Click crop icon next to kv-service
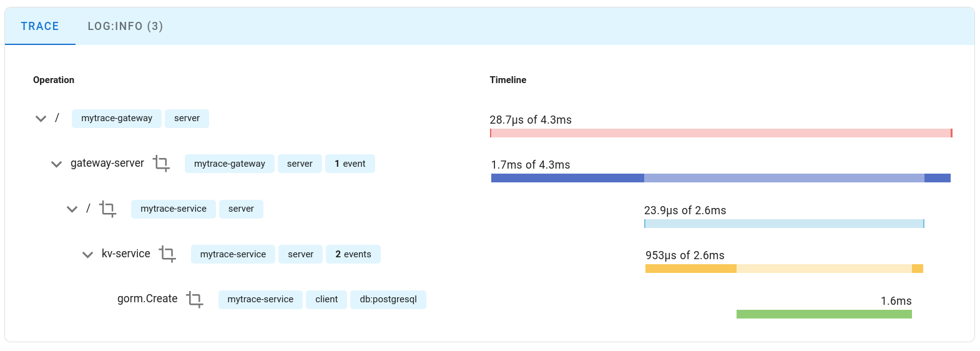This screenshot has width=980, height=351. tap(167, 254)
